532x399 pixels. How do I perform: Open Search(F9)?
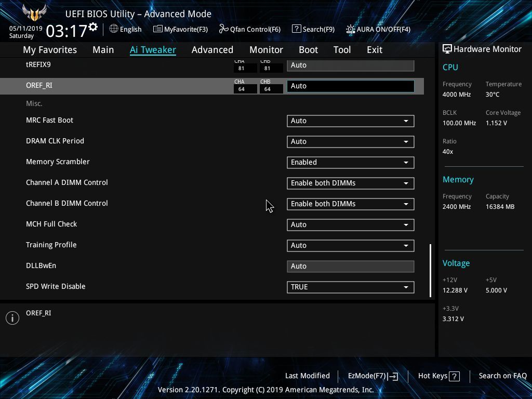tap(313, 29)
